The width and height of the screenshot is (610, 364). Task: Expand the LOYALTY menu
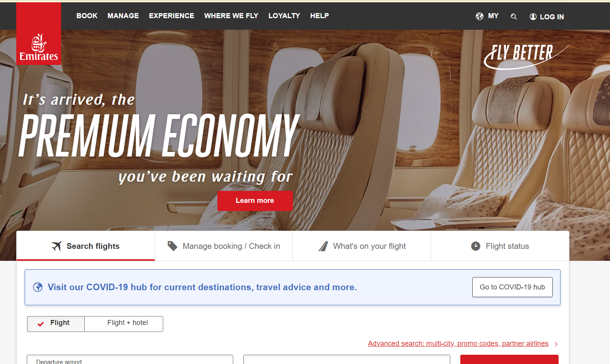pyautogui.click(x=284, y=16)
